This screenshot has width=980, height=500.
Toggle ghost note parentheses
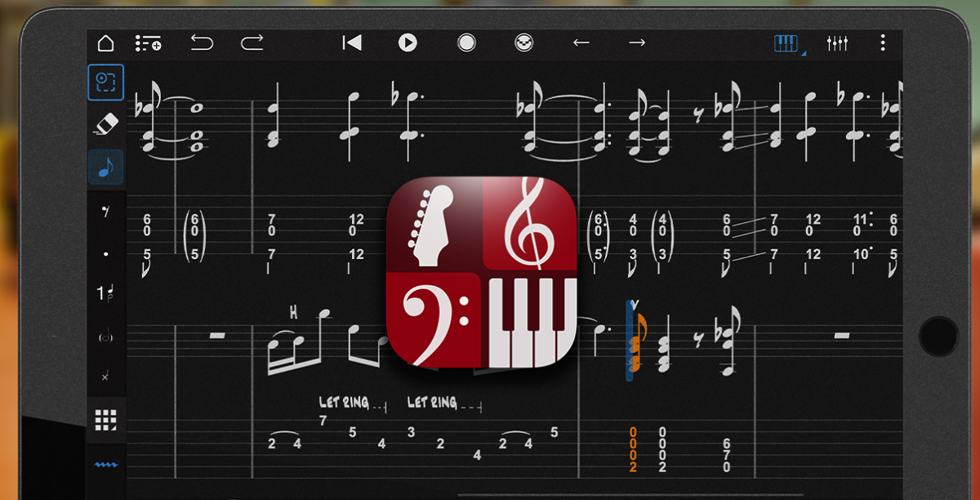(106, 337)
